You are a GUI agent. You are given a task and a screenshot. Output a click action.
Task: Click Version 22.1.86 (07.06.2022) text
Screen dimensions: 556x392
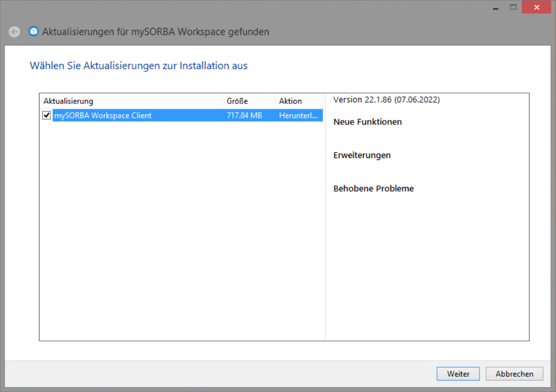[x=386, y=99]
